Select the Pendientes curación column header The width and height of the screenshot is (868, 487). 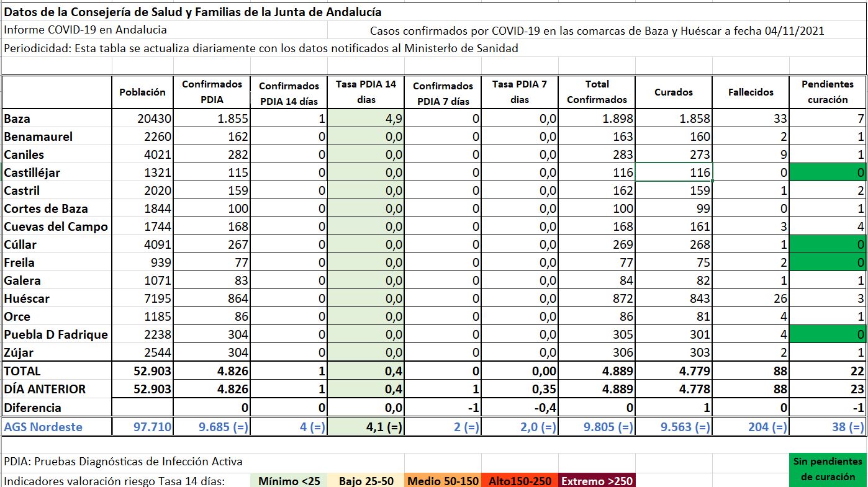(828, 92)
